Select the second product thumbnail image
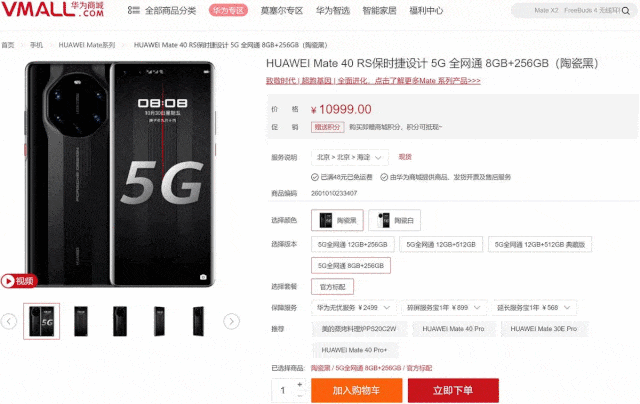640x404 pixels. click(x=81, y=321)
